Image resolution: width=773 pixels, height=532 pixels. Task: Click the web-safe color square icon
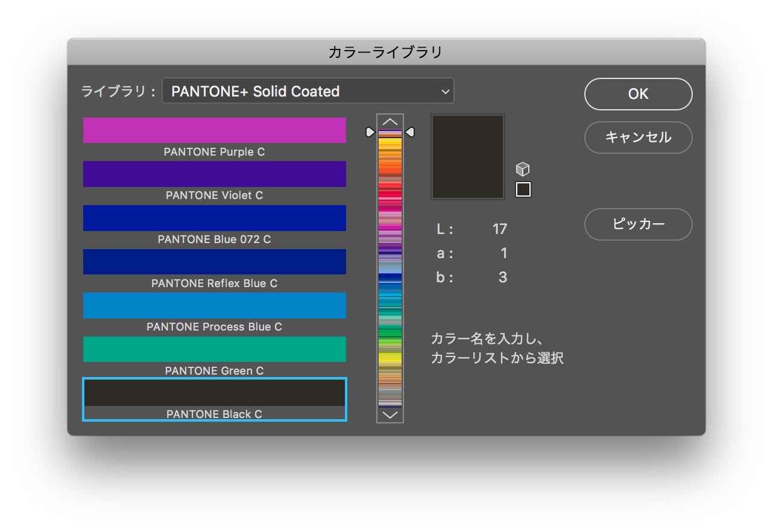tap(523, 189)
